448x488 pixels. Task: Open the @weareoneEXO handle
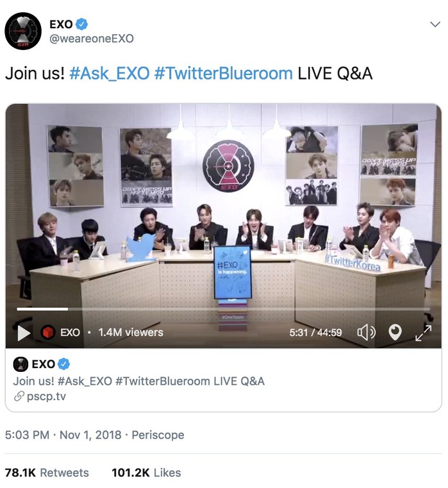tap(92, 38)
